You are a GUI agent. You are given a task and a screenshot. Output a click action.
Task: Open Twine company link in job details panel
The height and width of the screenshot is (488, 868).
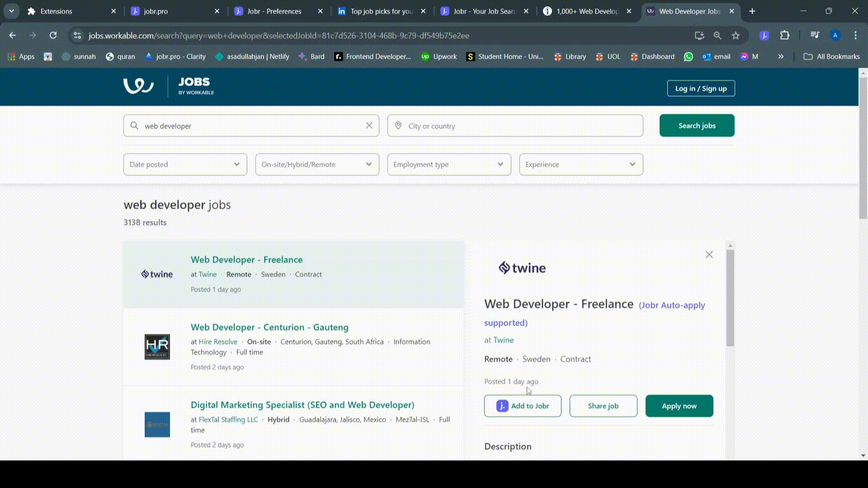504,340
